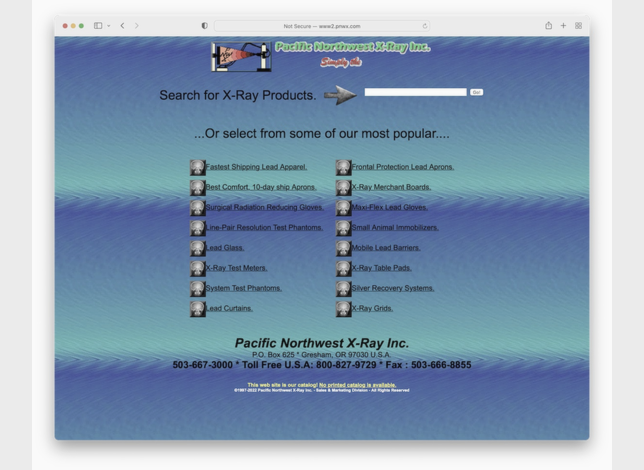Click the Pacific Northwest X-Ray logo image
The height and width of the screenshot is (470, 644).
click(x=241, y=57)
